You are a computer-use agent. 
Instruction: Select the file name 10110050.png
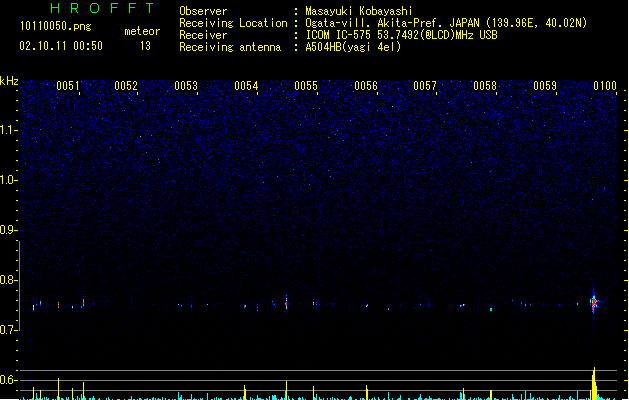55,26
